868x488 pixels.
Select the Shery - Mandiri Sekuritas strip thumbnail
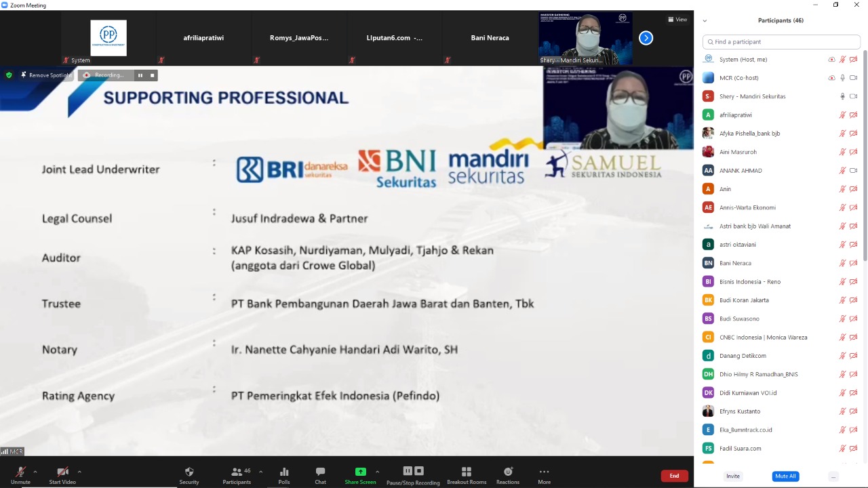click(x=585, y=38)
